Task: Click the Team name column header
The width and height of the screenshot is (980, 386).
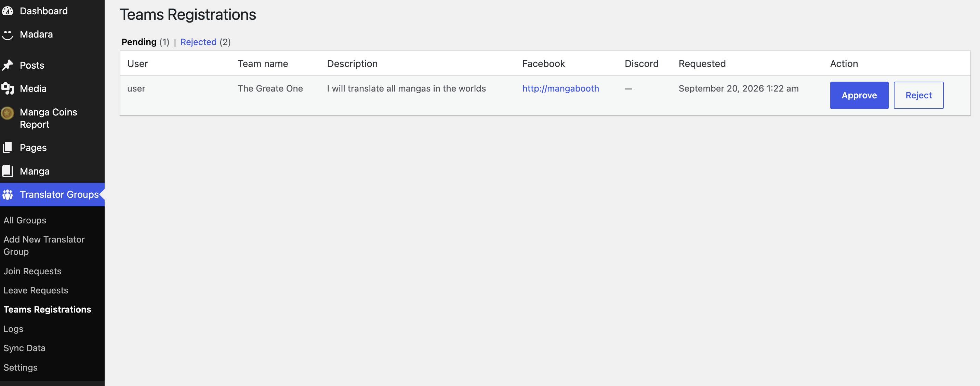Action: (x=263, y=64)
